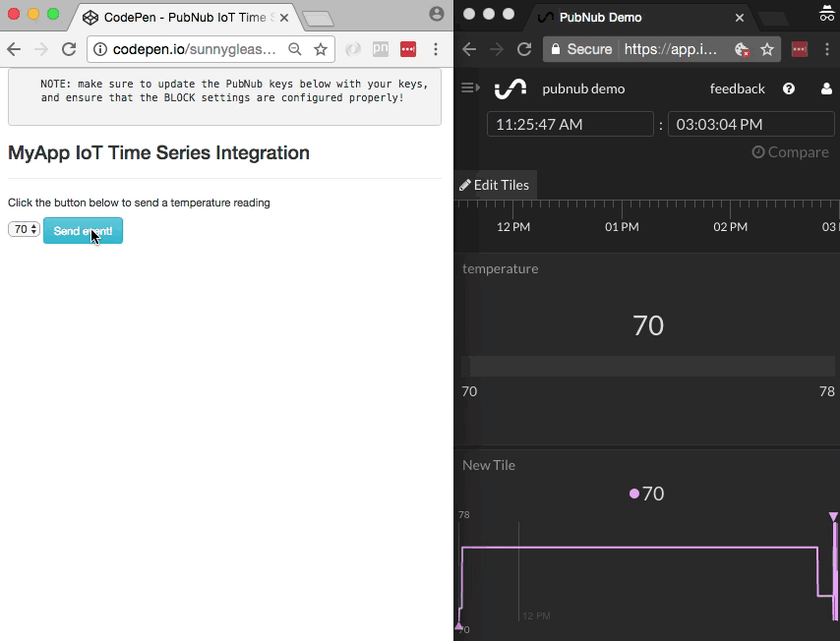Click the dashboard wave logo

pyautogui.click(x=510, y=88)
